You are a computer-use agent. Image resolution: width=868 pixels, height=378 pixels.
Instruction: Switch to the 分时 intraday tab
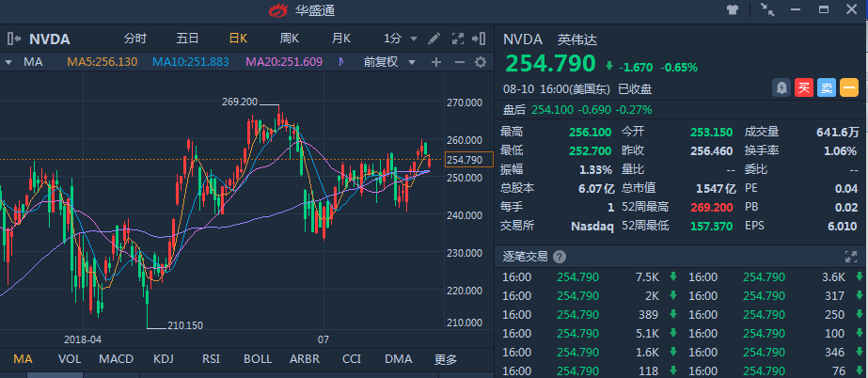pyautogui.click(x=135, y=39)
